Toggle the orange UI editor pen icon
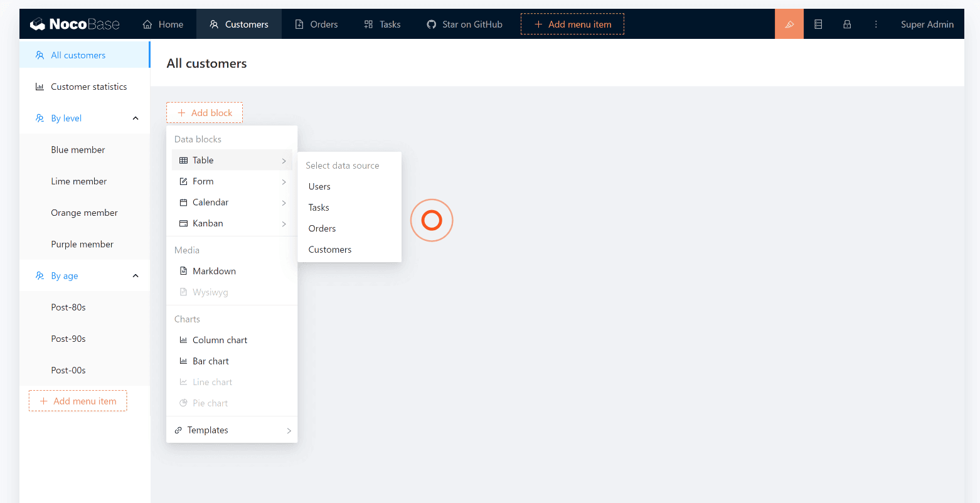 (x=789, y=24)
